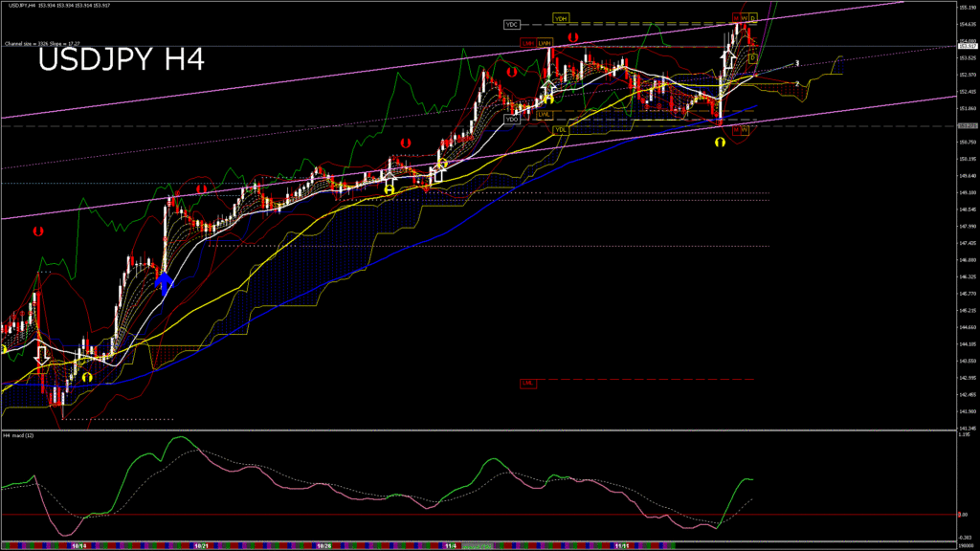The height and width of the screenshot is (551, 980).
Task: Select the white down arrow at far left
Action: click(41, 354)
